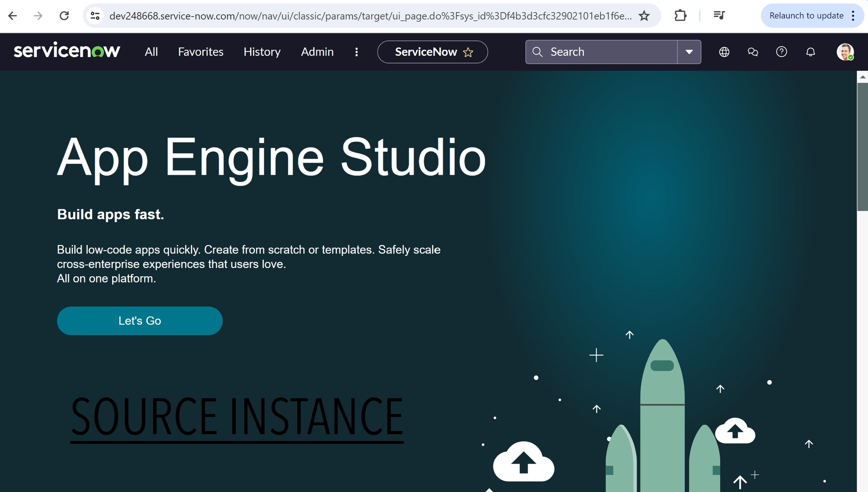The height and width of the screenshot is (492, 868).
Task: Open more menu options three dots
Action: pyautogui.click(x=356, y=52)
